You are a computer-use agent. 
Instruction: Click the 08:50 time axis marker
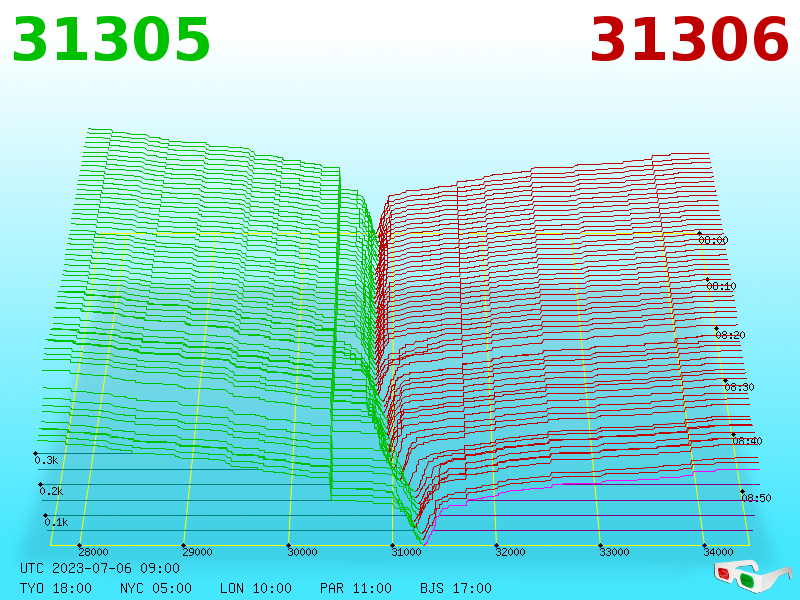(756, 498)
